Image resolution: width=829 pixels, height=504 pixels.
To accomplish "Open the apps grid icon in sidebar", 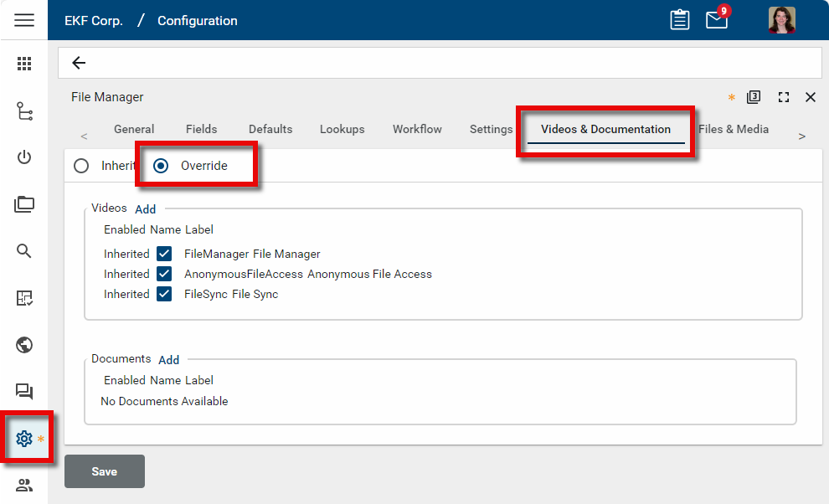I will (x=24, y=64).
